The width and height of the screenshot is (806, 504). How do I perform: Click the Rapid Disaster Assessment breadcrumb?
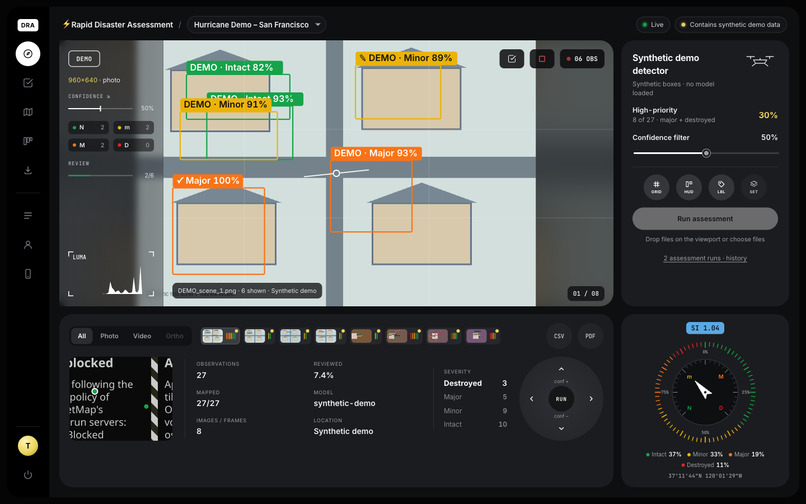pyautogui.click(x=118, y=25)
